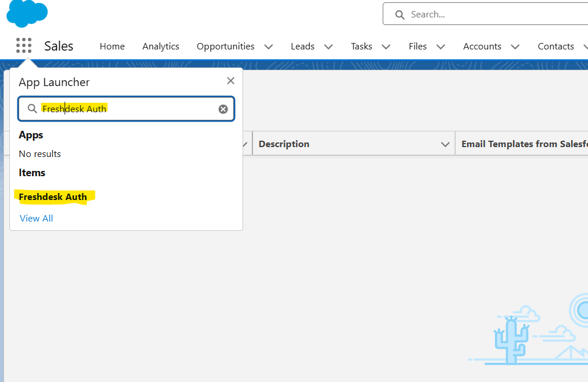This screenshot has width=588, height=382.
Task: Expand the Opportunities dropdown chevron
Action: tap(269, 47)
